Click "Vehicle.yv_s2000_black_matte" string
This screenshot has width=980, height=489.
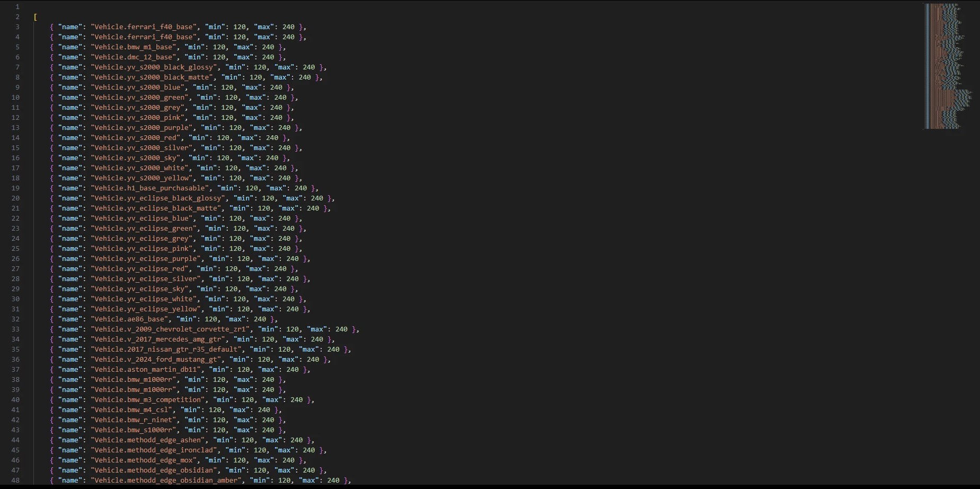(152, 77)
